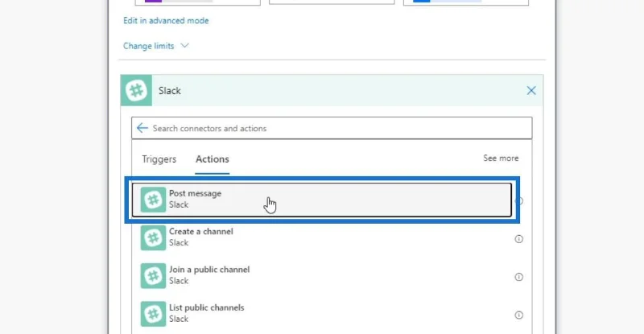The width and height of the screenshot is (644, 334).
Task: Open the See more link
Action: coord(501,159)
